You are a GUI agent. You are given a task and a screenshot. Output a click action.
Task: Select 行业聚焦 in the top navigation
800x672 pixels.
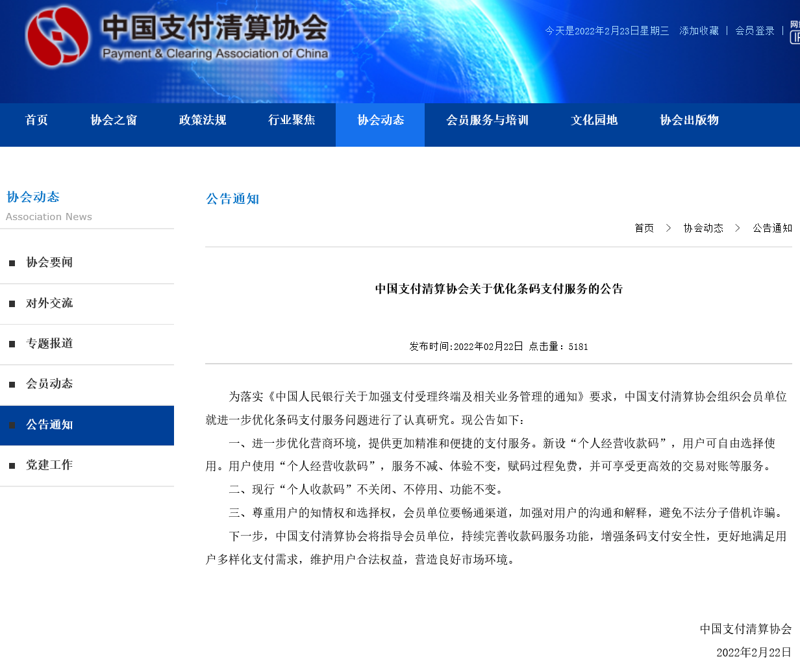pos(292,120)
